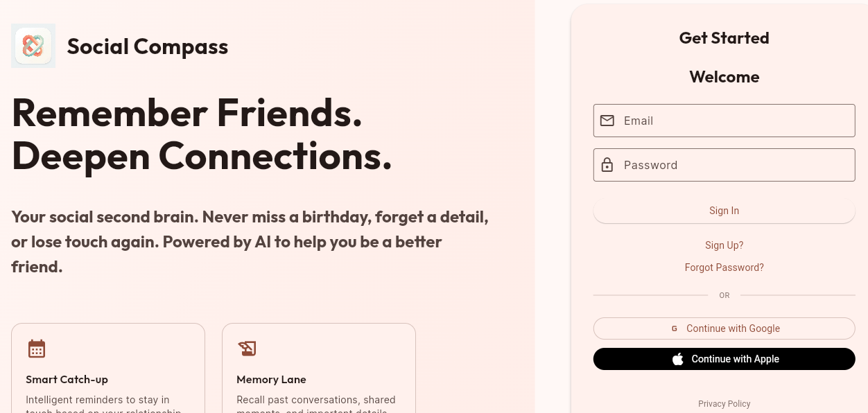Open the Privacy Policy link
Screen dimensions: 868x413
pos(724,404)
